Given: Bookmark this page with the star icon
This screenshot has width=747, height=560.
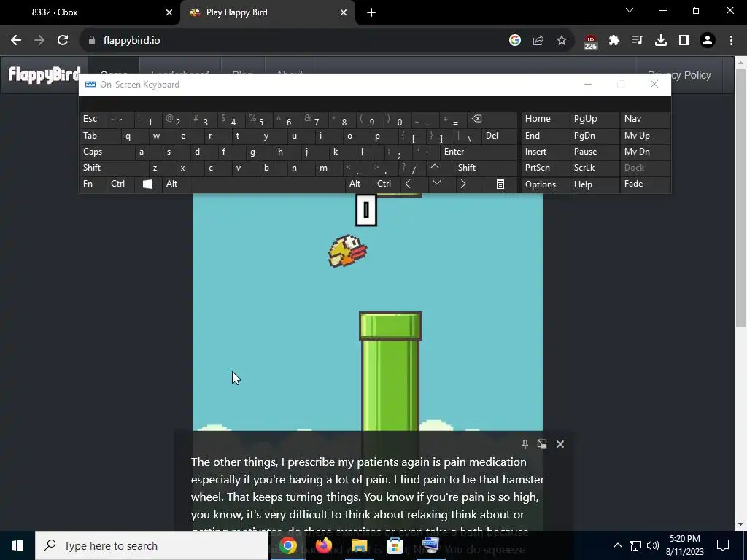Looking at the screenshot, I should tap(562, 41).
